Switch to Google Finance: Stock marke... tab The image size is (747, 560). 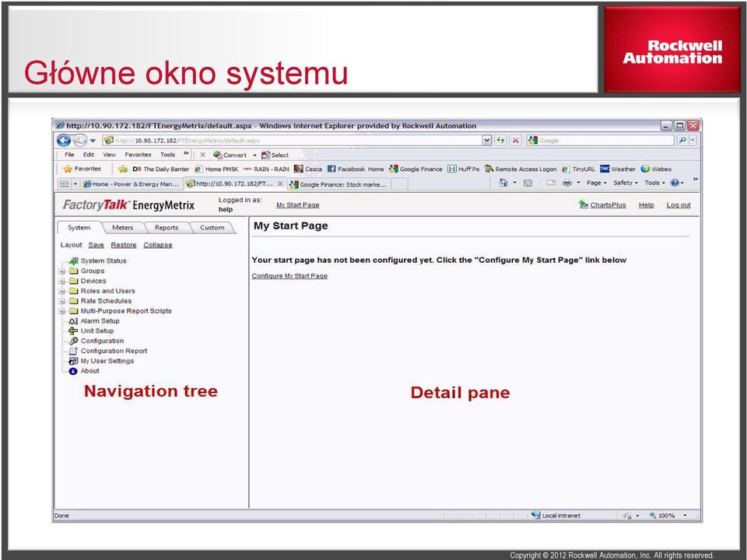(338, 184)
